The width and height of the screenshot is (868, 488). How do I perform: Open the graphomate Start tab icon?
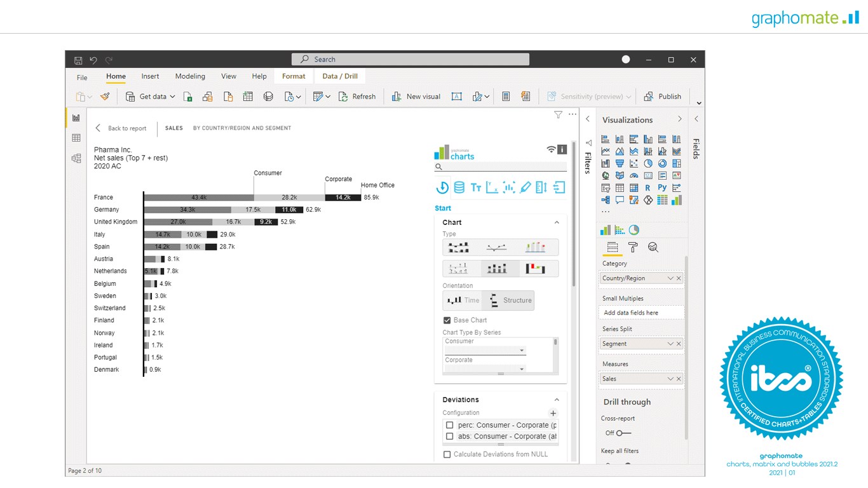[x=442, y=187]
